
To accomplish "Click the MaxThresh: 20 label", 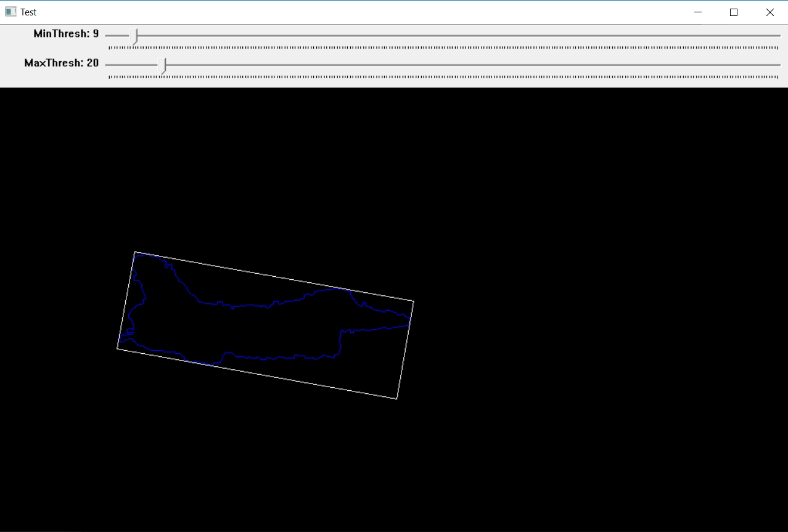I will [62, 63].
